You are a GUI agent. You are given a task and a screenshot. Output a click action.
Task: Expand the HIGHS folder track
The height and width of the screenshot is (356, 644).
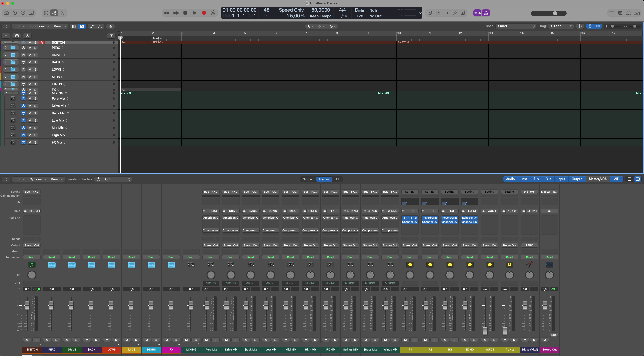(5, 84)
